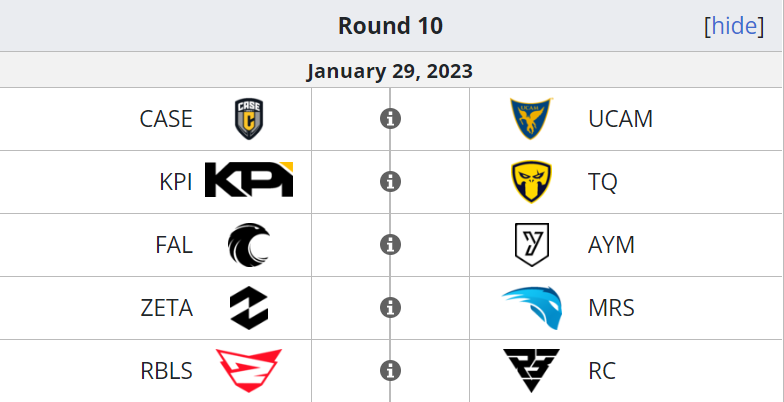Viewport: 784px width, 402px height.
Task: Click the KPI team logo
Action: point(249,180)
